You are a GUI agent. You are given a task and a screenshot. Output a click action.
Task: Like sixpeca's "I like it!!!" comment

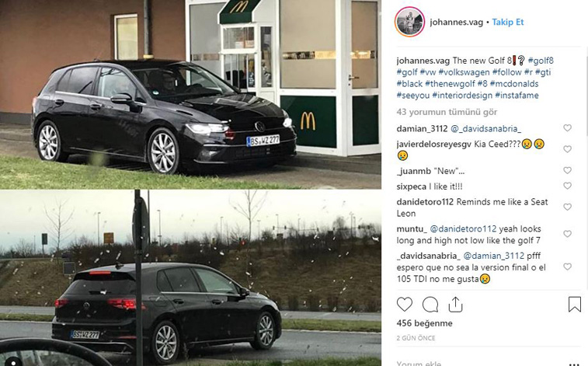pos(567,186)
